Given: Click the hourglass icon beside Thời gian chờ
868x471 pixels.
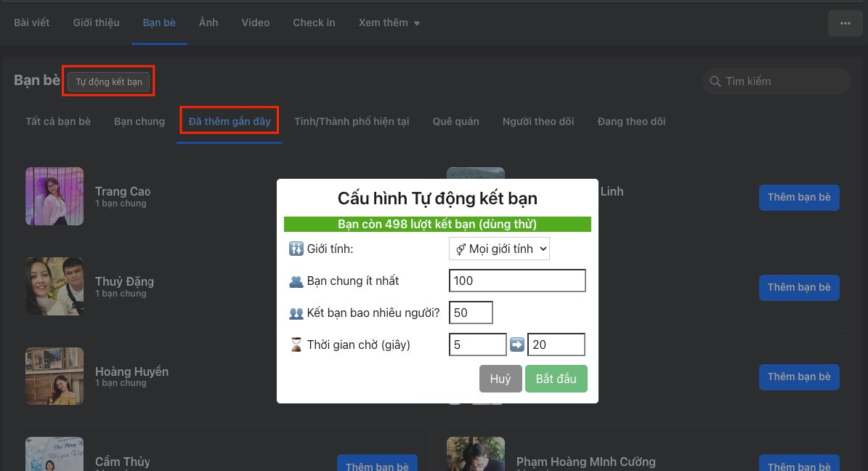Looking at the screenshot, I should tap(296, 345).
